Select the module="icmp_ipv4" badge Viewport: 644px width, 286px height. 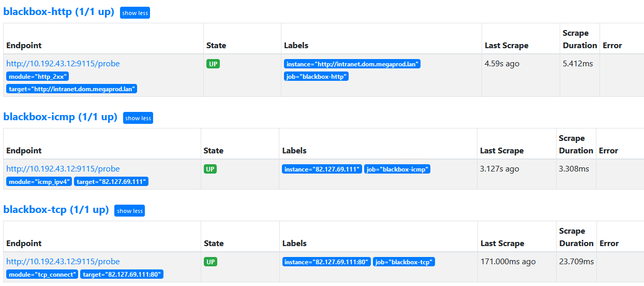[x=39, y=182]
